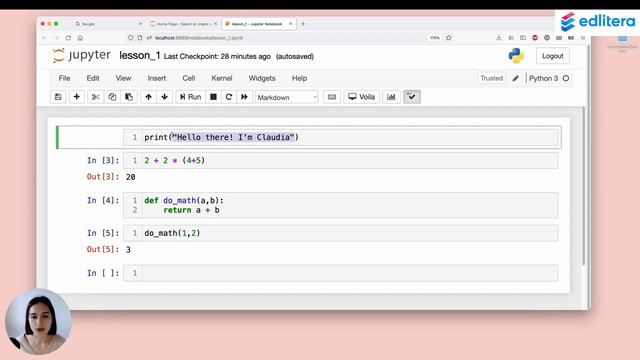Open the command palette keyboard icon
This screenshot has width=640, height=360.
pyautogui.click(x=332, y=97)
